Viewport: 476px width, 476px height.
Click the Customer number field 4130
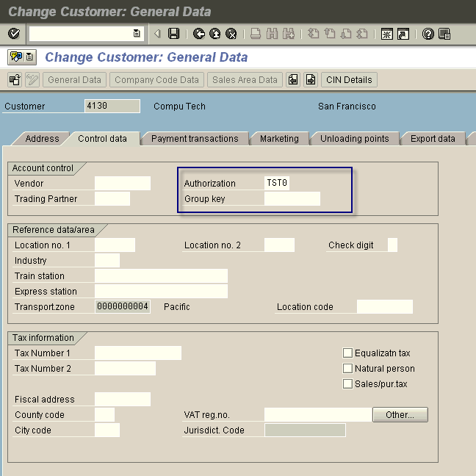pos(112,106)
